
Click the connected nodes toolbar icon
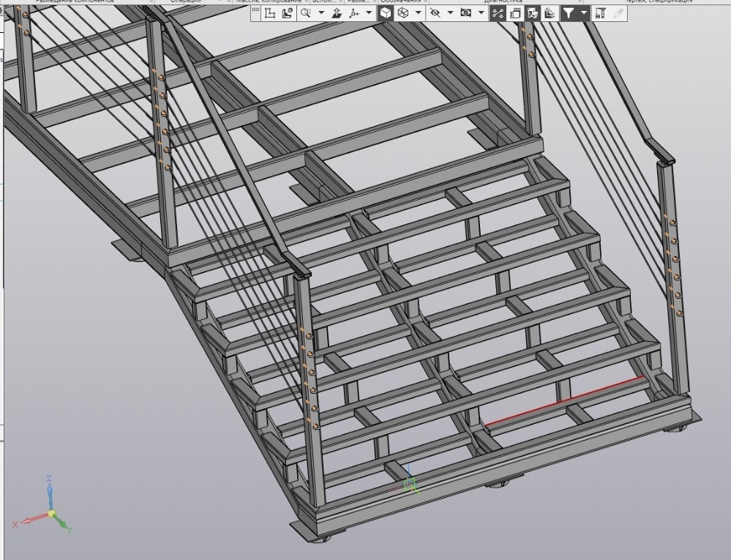(x=498, y=13)
